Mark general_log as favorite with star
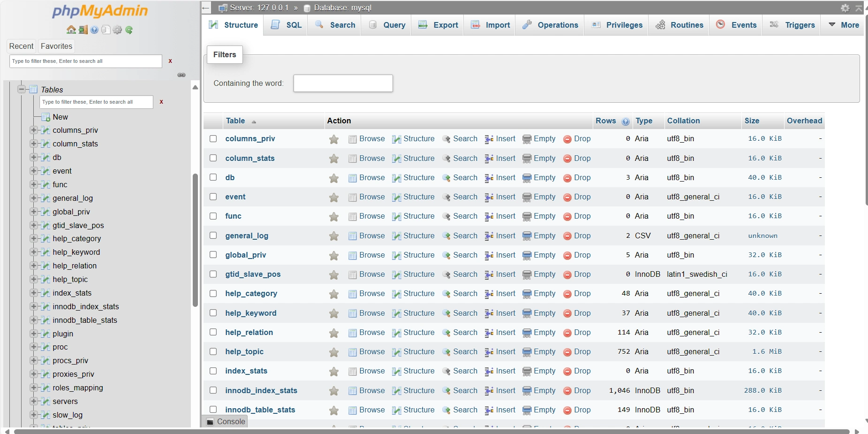 coord(334,236)
